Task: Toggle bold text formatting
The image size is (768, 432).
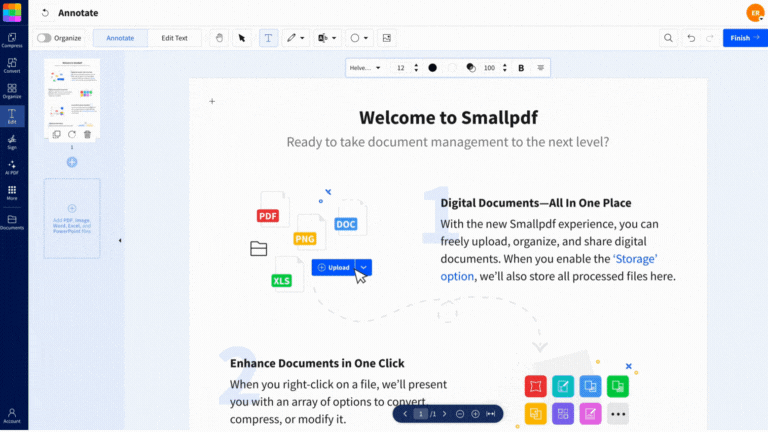Action: coord(521,68)
